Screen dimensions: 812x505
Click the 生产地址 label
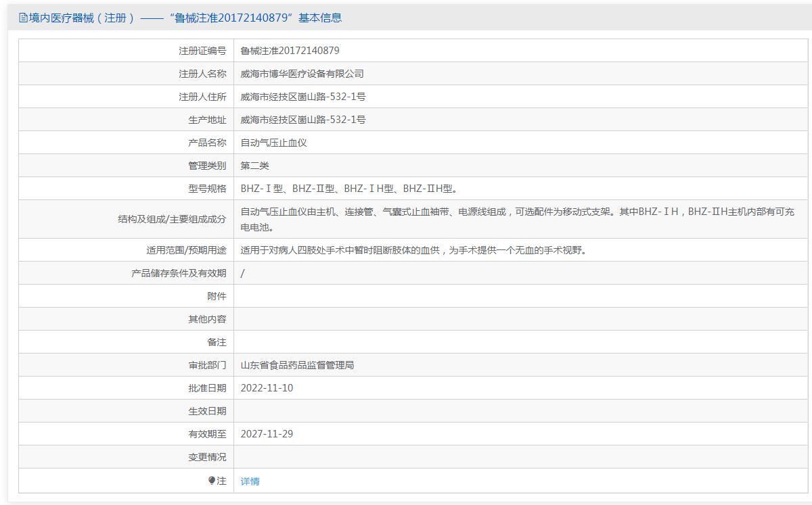207,120
